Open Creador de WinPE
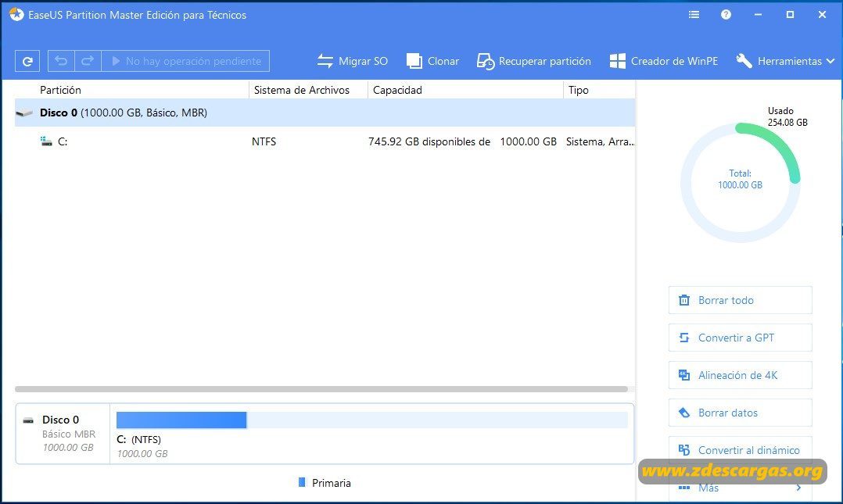 coord(664,61)
